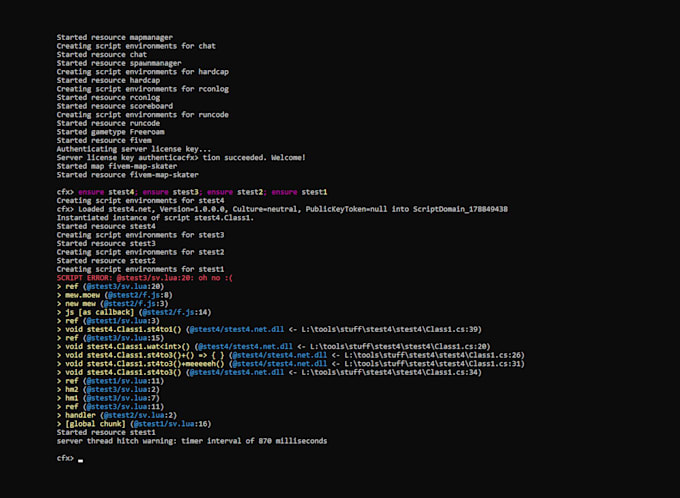
Task: Click the "ensure stest4" command text
Action: pos(106,190)
